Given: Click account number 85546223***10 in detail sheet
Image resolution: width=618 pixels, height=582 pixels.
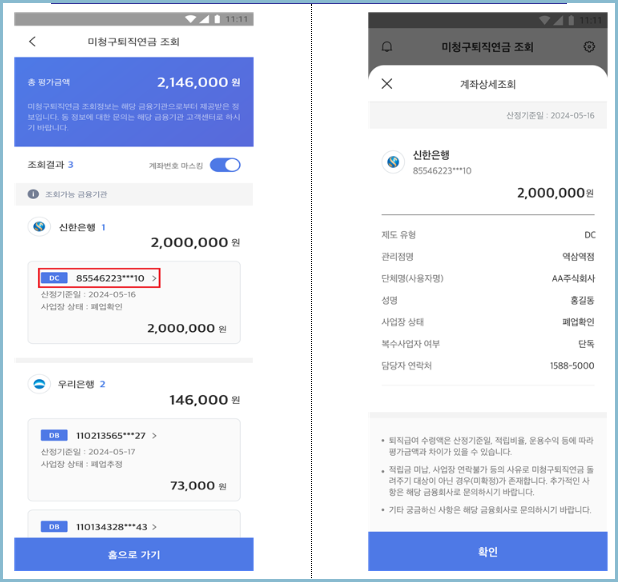Looking at the screenshot, I should click(442, 171).
